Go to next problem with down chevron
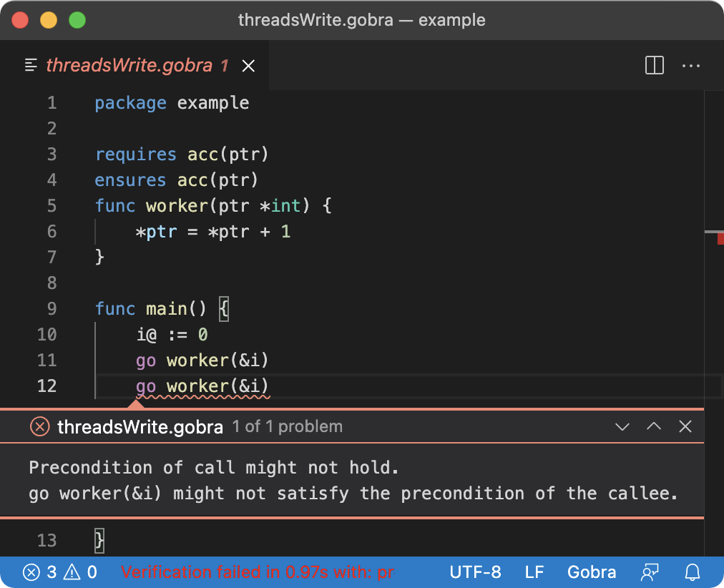Image resolution: width=724 pixels, height=588 pixels. 622,427
